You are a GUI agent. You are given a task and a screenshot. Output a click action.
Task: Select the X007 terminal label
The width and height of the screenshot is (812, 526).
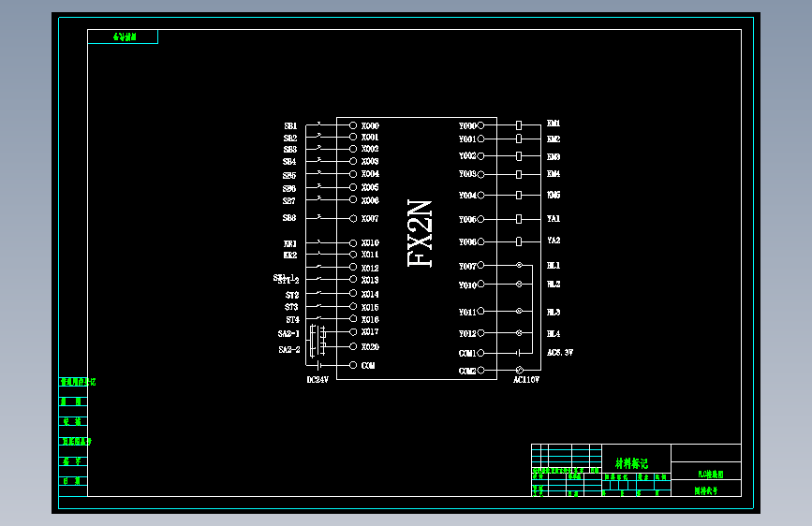[x=370, y=219]
